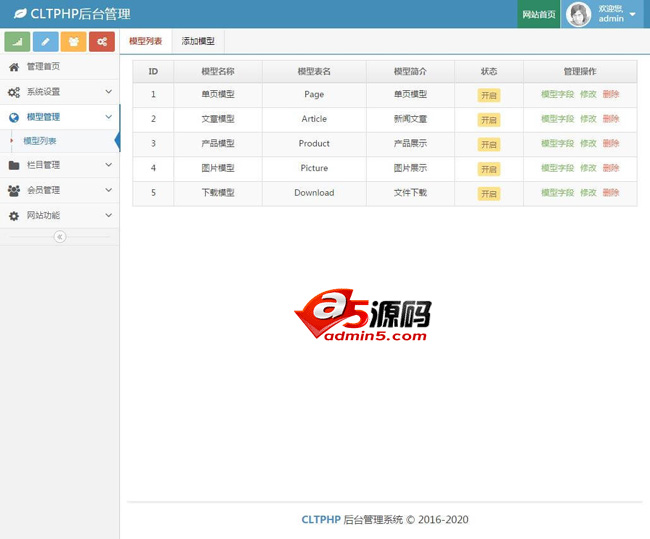The height and width of the screenshot is (539, 650).
Task: Click 删除 for the Picture model
Action: point(611,168)
